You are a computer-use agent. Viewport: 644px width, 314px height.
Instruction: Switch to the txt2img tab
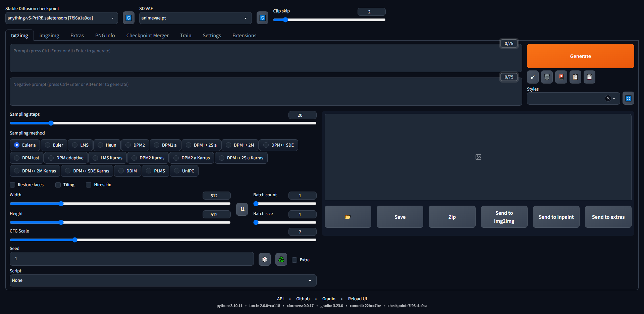click(x=19, y=35)
